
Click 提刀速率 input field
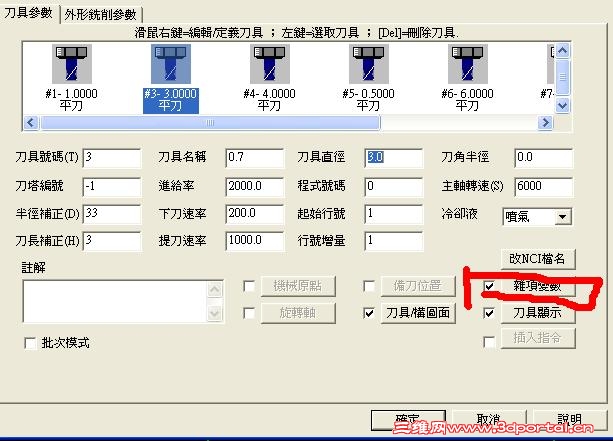click(x=255, y=241)
